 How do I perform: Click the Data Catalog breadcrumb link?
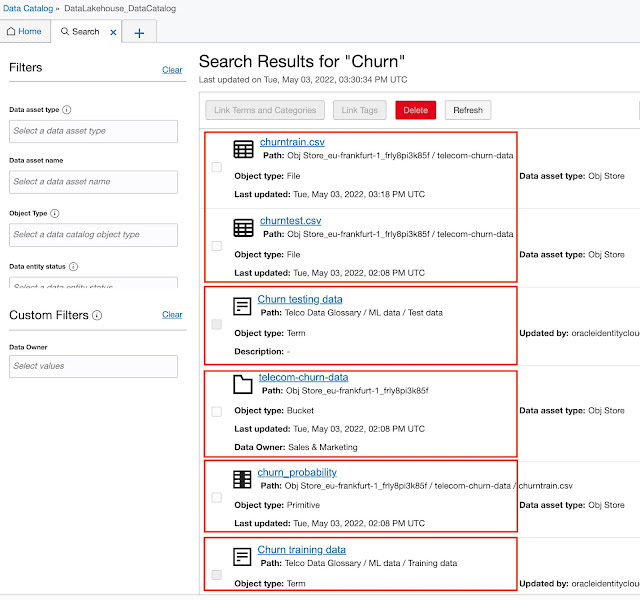click(28, 8)
